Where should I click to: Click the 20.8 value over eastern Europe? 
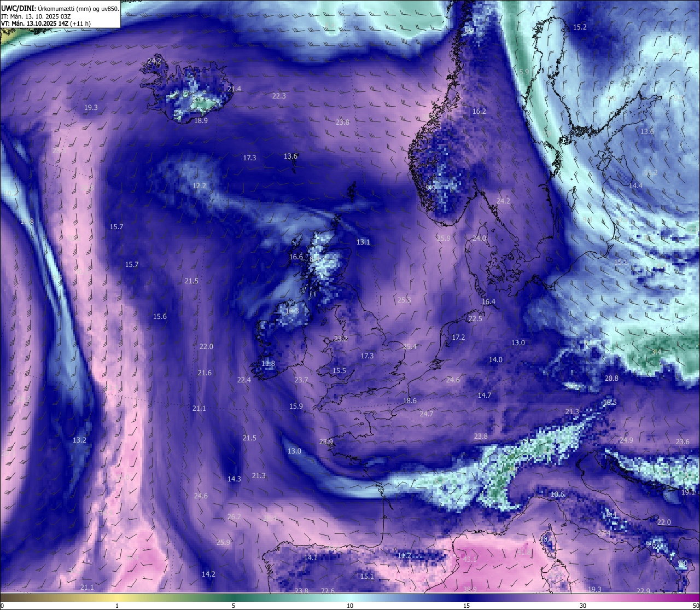[x=611, y=378]
